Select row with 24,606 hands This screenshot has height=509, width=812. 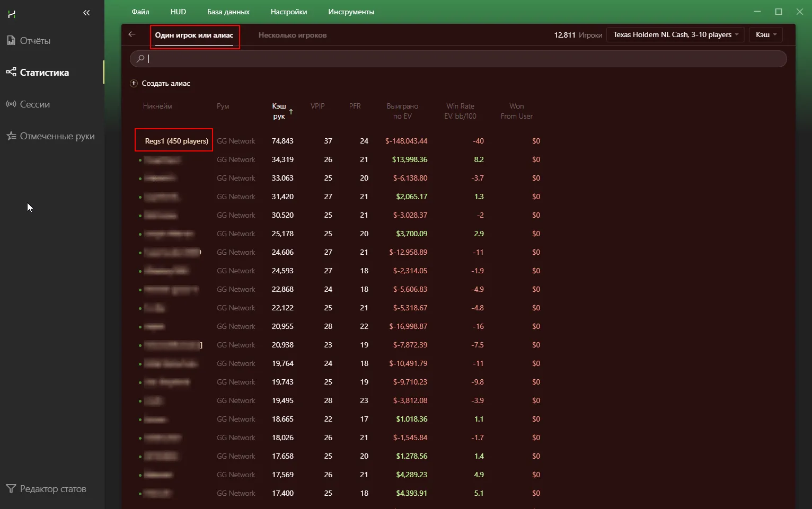click(x=339, y=252)
